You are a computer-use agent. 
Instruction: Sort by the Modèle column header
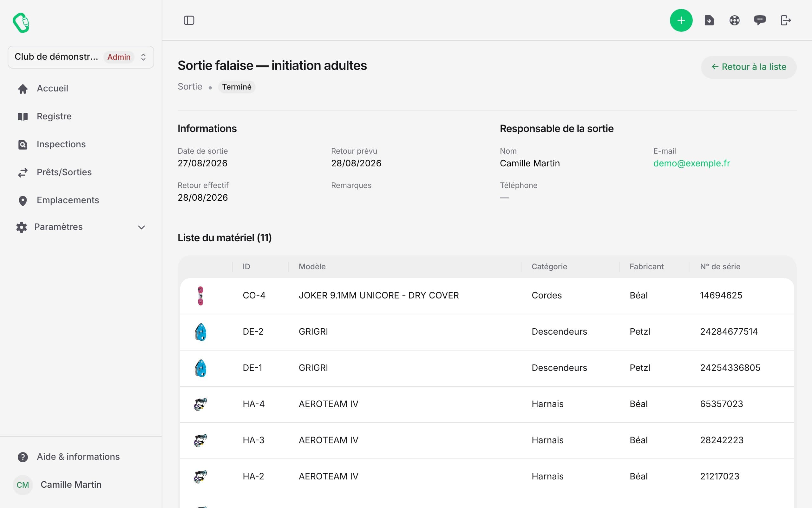tap(312, 267)
